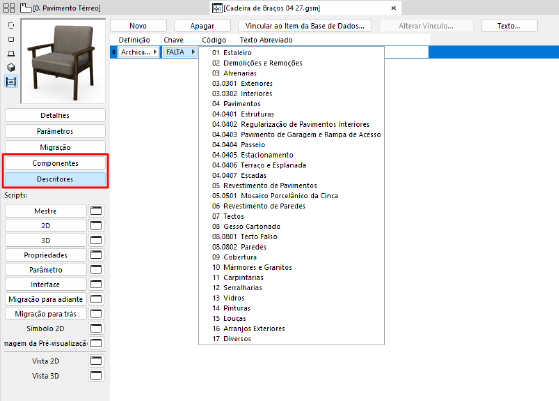Choose 04.0401 Estruturas entry

point(291,114)
